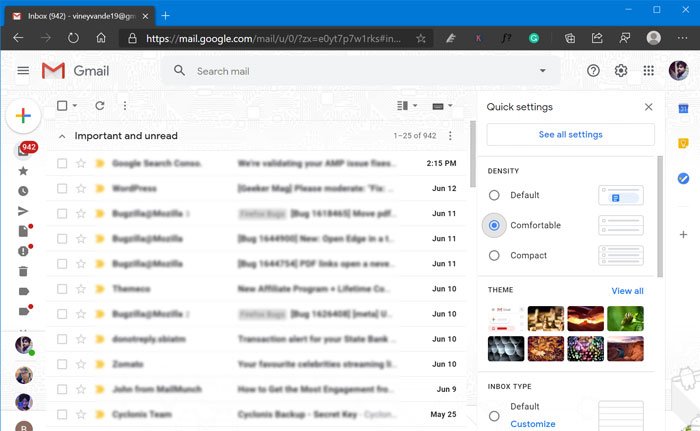Open Sent mail arrow icon

23,211
